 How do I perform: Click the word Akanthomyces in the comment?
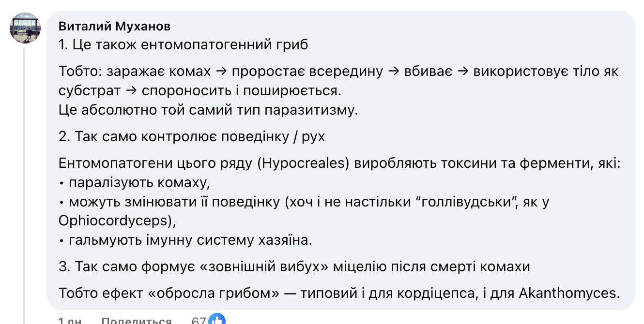[x=568, y=293]
